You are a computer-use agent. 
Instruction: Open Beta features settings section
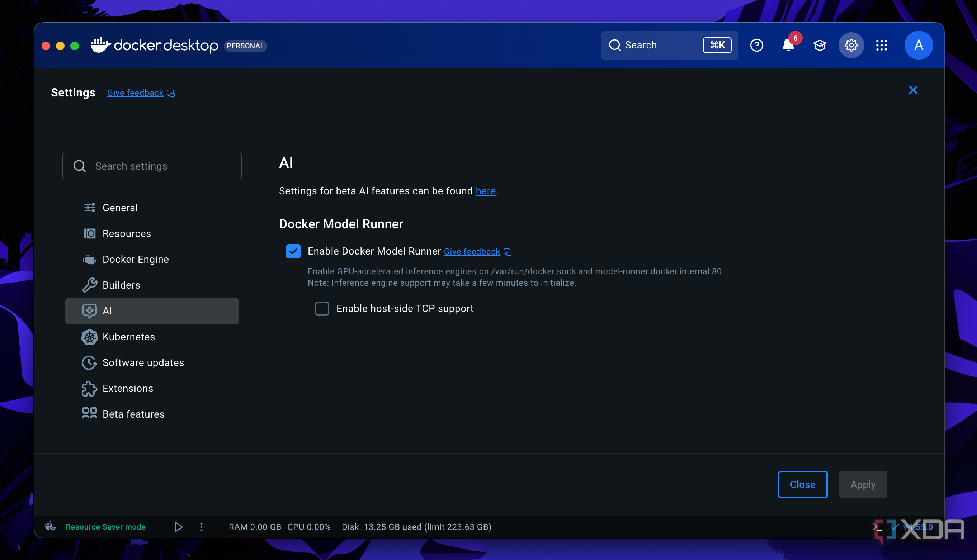pyautogui.click(x=152, y=414)
